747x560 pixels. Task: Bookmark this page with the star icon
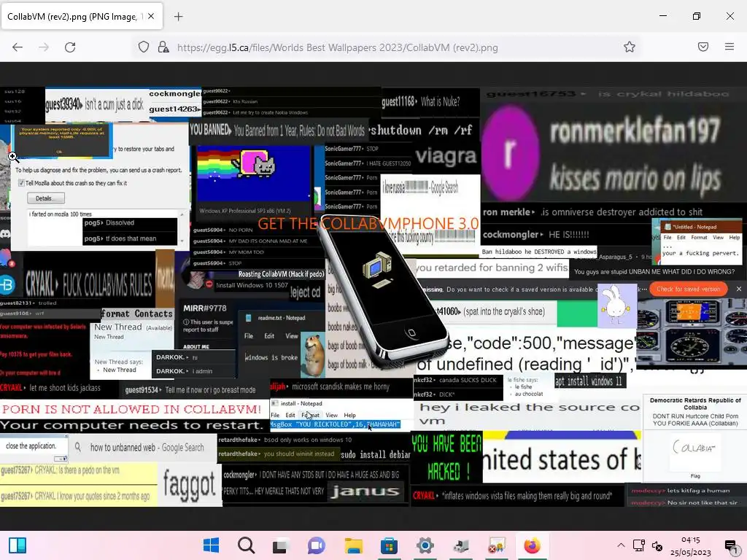(x=630, y=47)
